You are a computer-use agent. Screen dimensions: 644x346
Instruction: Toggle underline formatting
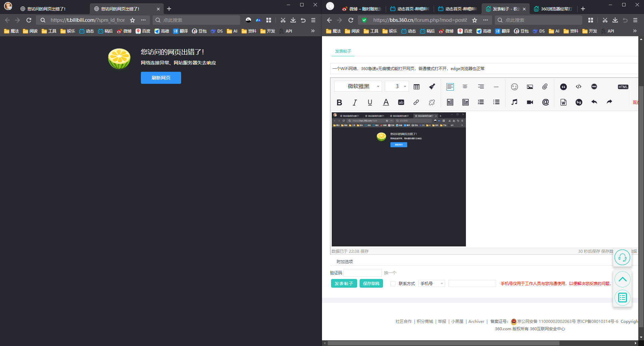pos(370,102)
